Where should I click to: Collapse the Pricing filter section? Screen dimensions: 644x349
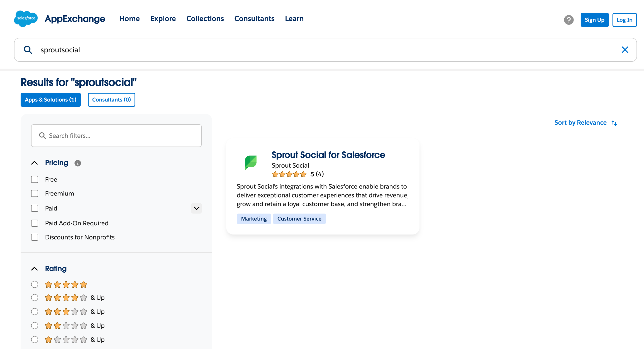pyautogui.click(x=34, y=163)
